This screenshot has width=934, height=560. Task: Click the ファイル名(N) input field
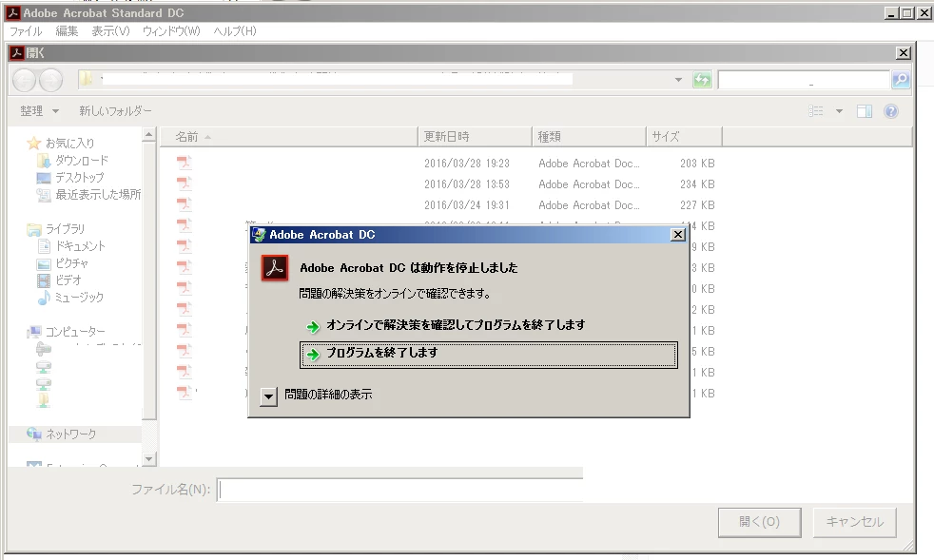pyautogui.click(x=399, y=490)
